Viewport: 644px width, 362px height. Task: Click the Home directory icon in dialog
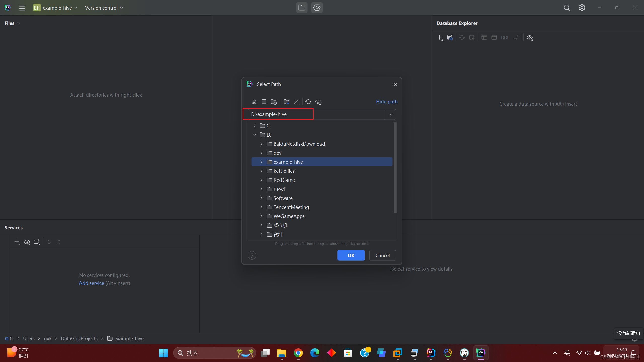254,102
